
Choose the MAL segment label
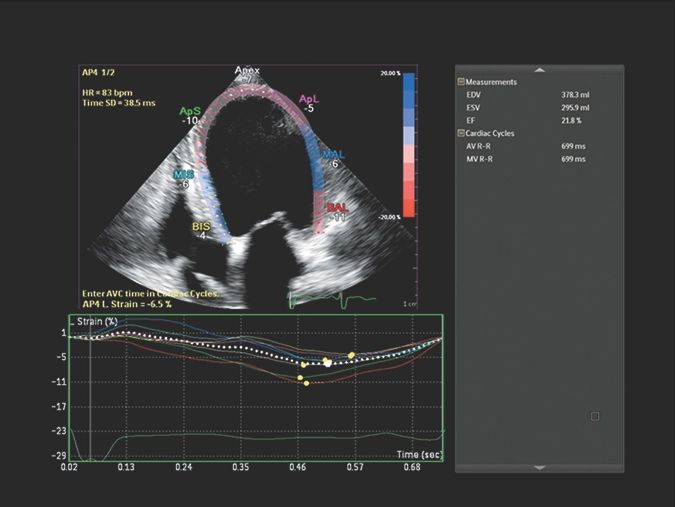pos(334,155)
